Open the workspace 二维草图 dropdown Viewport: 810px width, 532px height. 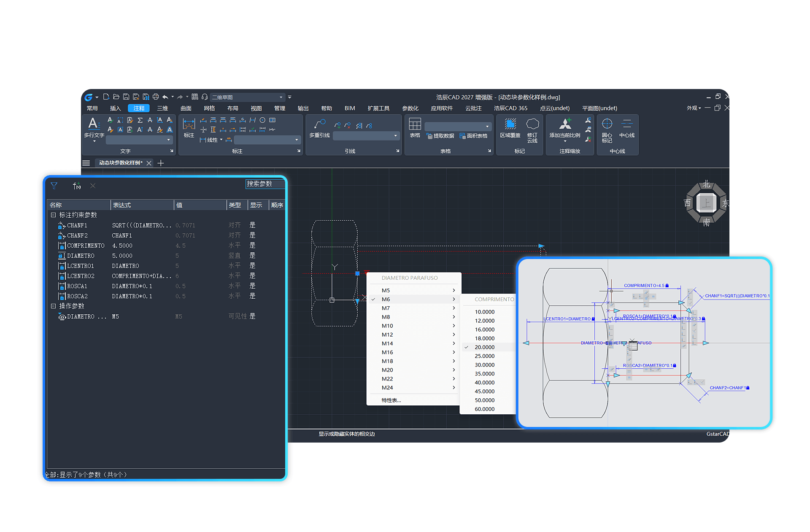(x=247, y=97)
